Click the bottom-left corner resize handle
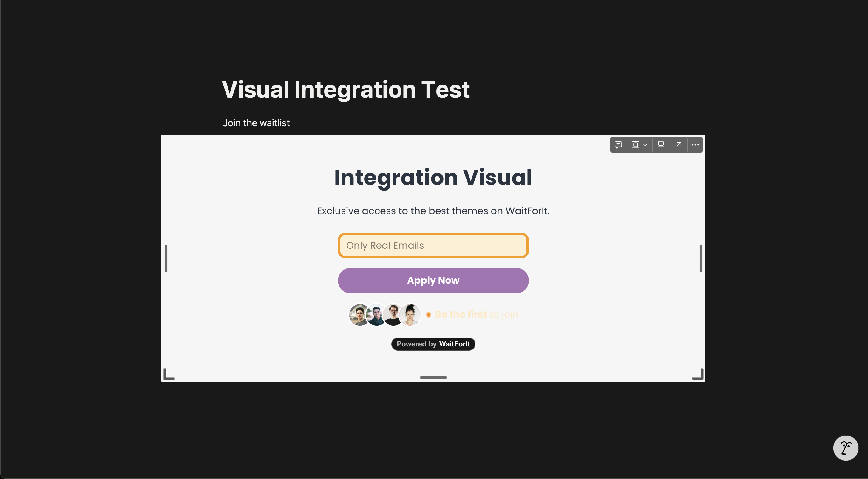The height and width of the screenshot is (479, 868). tap(169, 374)
